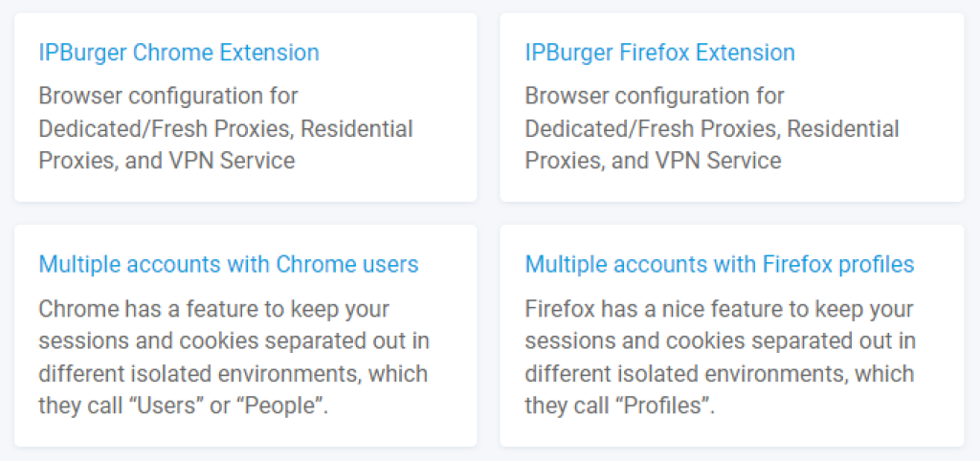Click "Browser configuration for" in Chrome Extension card

168,97
